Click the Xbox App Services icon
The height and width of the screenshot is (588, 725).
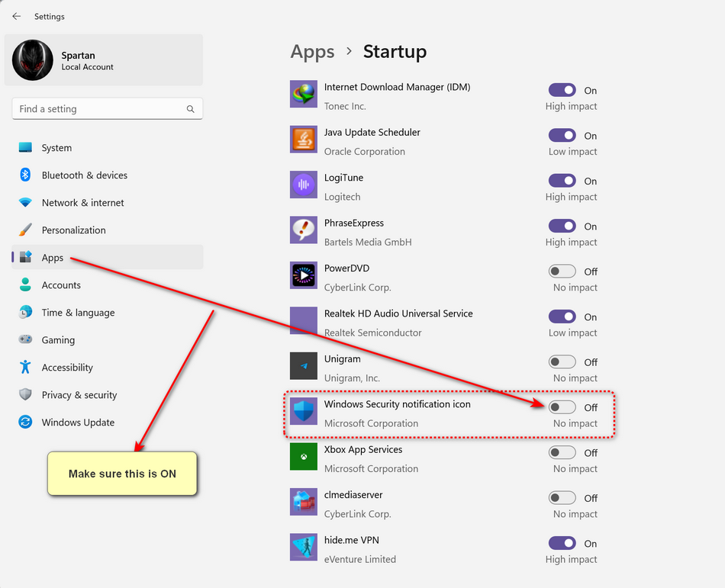304,457
